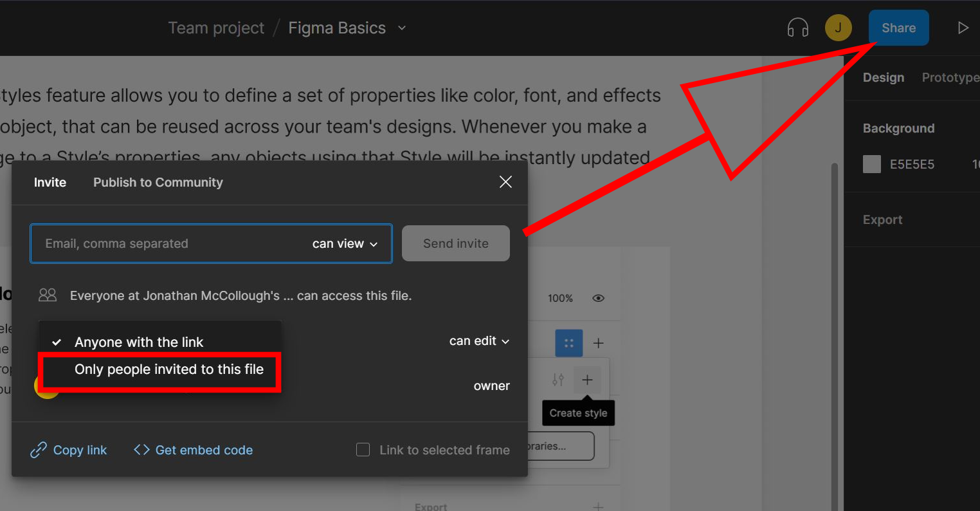Click the Everyone at Jonathan McCollough's access text
The height and width of the screenshot is (511, 980).
240,295
